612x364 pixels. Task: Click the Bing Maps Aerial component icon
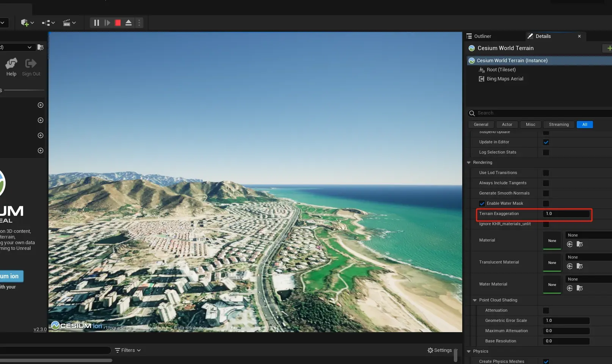(482, 79)
